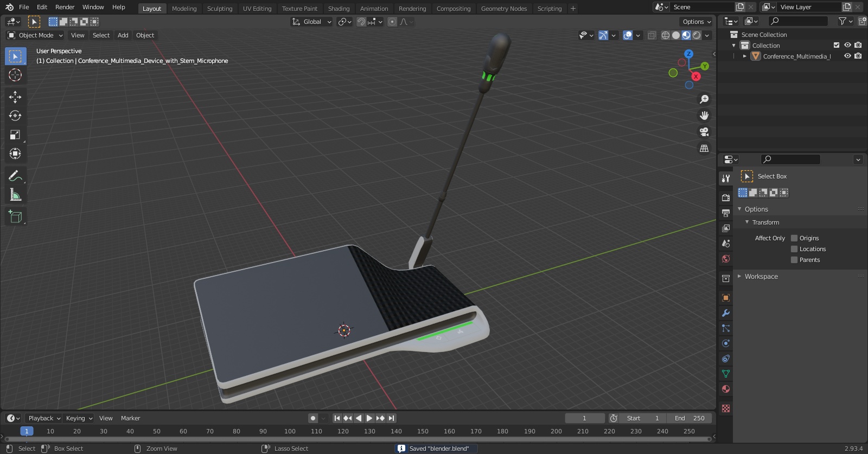Open Object Mode dropdown

pyautogui.click(x=35, y=35)
